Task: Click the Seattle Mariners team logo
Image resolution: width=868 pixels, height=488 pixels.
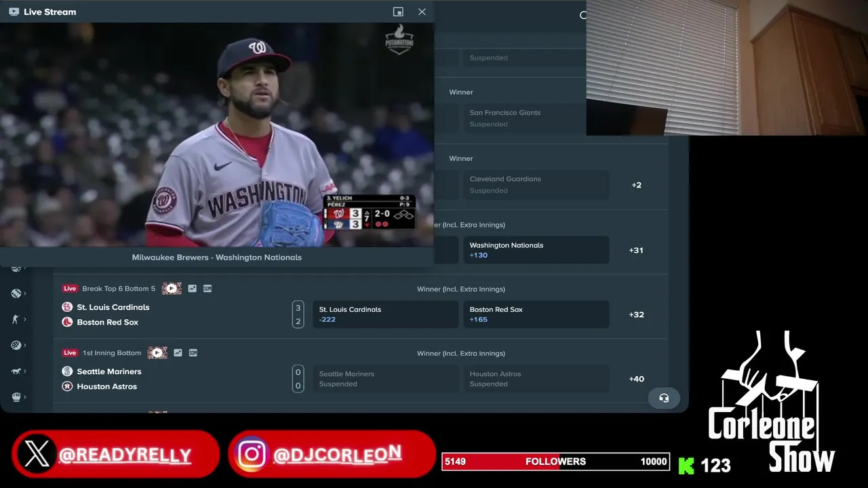Action: (x=67, y=371)
